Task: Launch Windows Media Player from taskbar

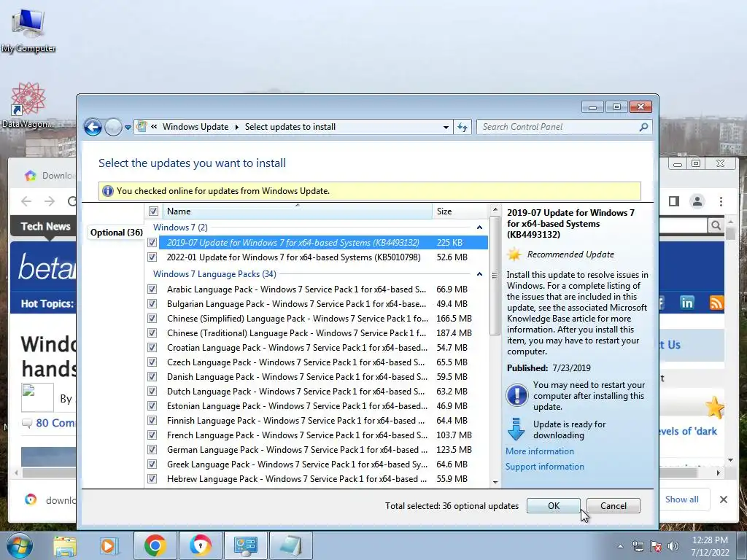Action: 109,545
